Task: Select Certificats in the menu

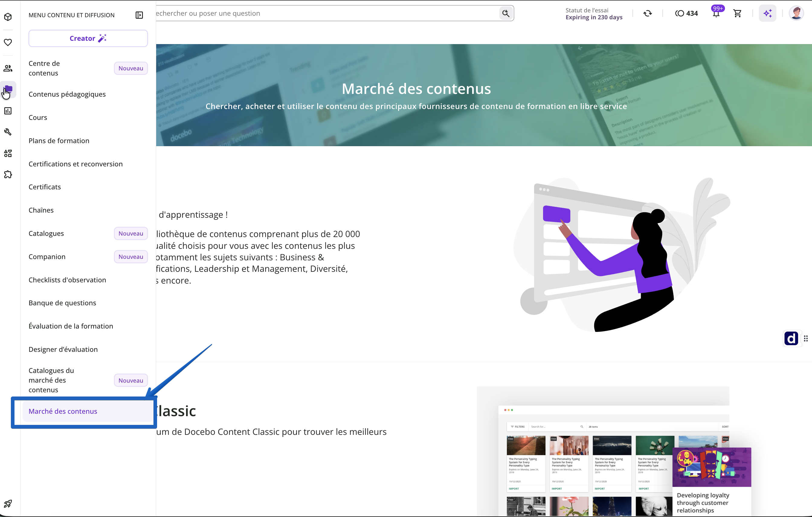Action: (88, 187)
